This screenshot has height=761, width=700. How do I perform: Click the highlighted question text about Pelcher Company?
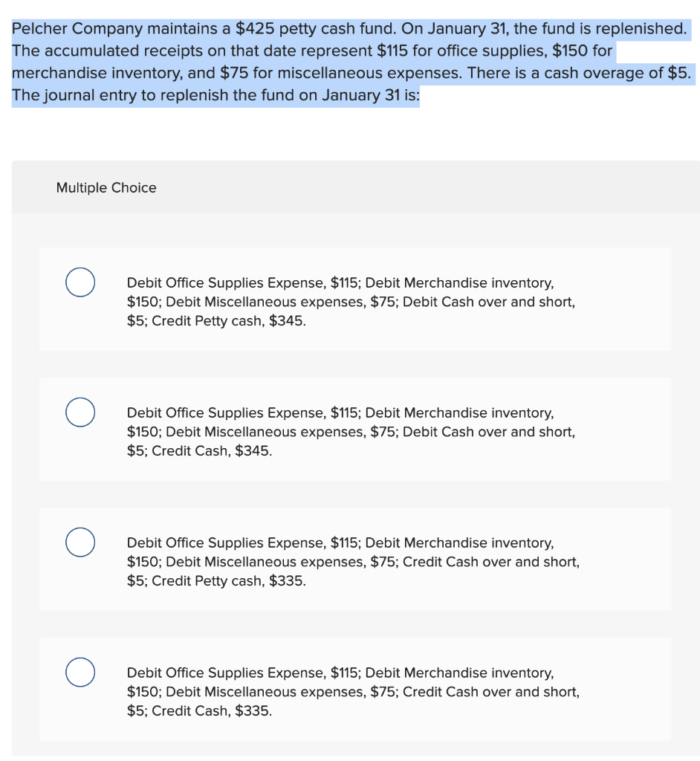coord(349,62)
